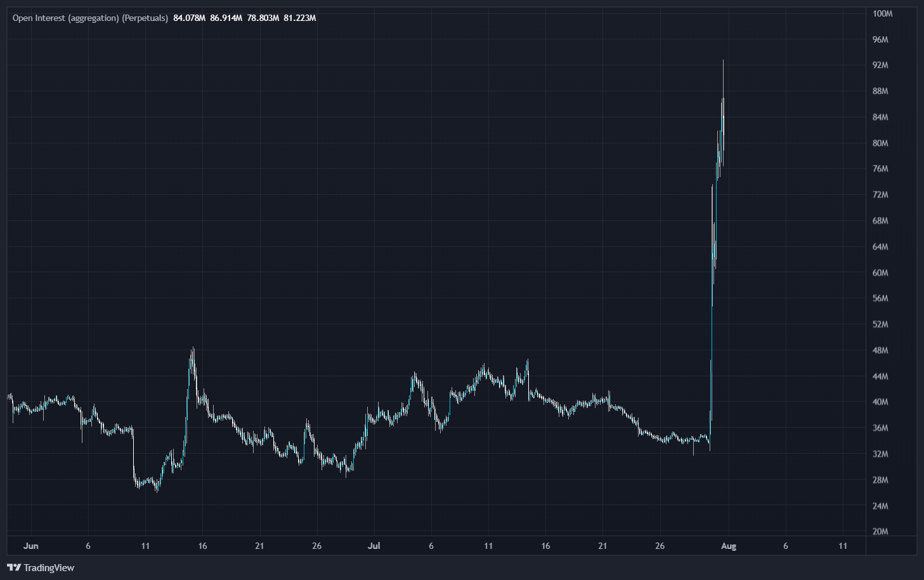This screenshot has width=924, height=580.
Task: Click the 72M price axis label
Action: 880,195
